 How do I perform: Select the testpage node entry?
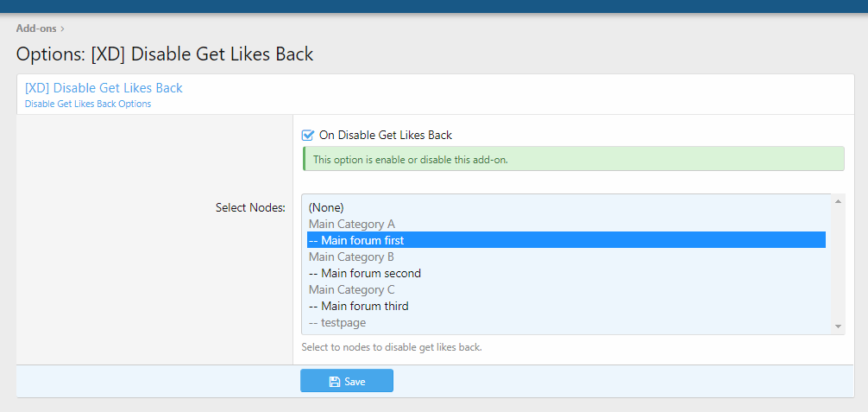point(337,322)
